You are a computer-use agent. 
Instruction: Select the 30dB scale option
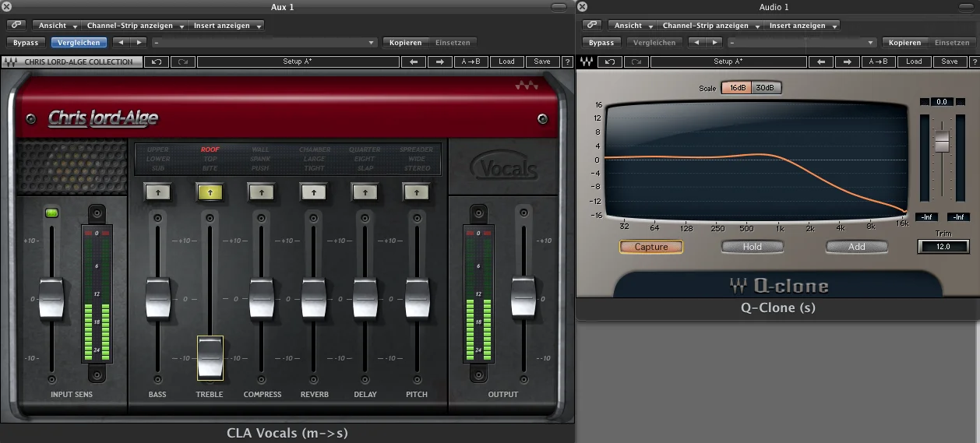pos(766,88)
